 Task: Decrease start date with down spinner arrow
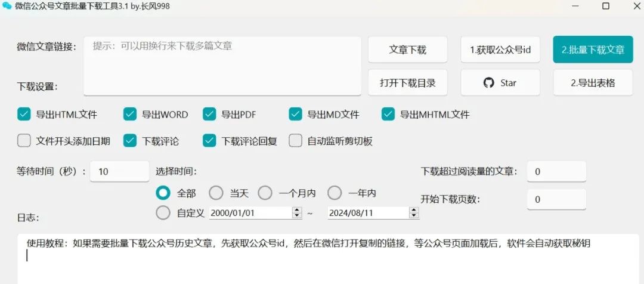point(297,216)
